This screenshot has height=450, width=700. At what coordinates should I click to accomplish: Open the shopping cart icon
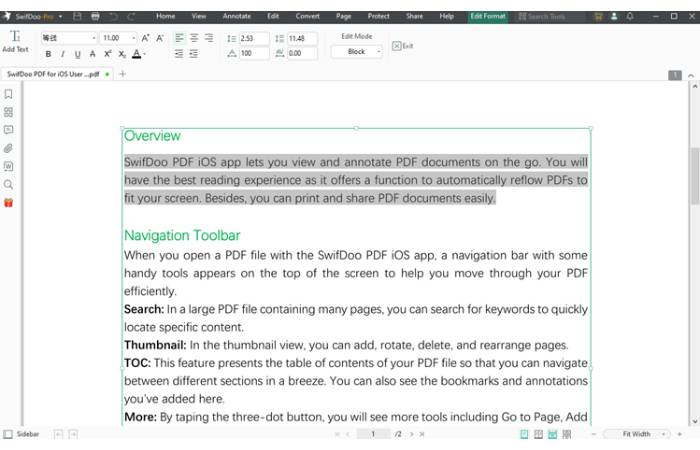599,17
